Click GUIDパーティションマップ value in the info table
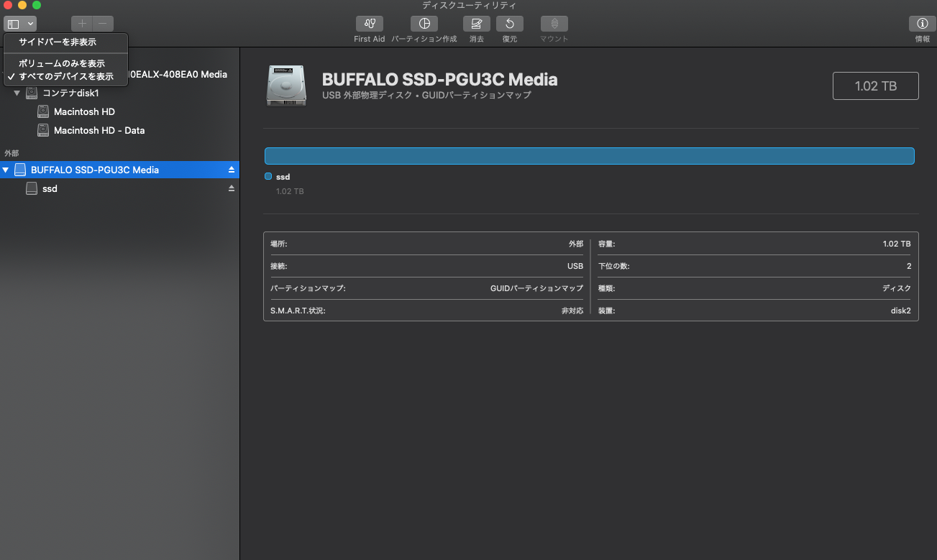This screenshot has height=560, width=937. (x=536, y=288)
